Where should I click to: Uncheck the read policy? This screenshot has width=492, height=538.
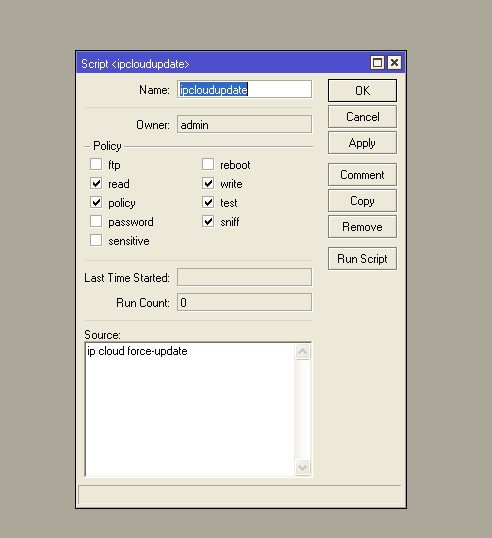point(96,184)
